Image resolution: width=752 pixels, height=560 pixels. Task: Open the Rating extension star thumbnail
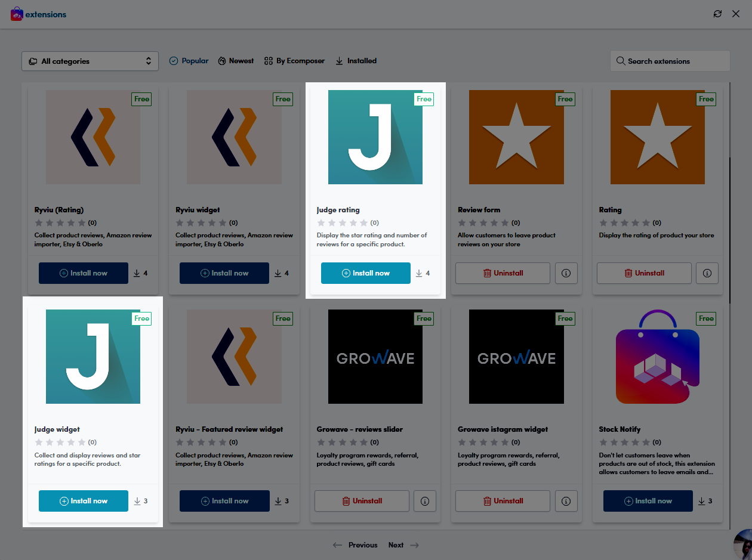658,137
